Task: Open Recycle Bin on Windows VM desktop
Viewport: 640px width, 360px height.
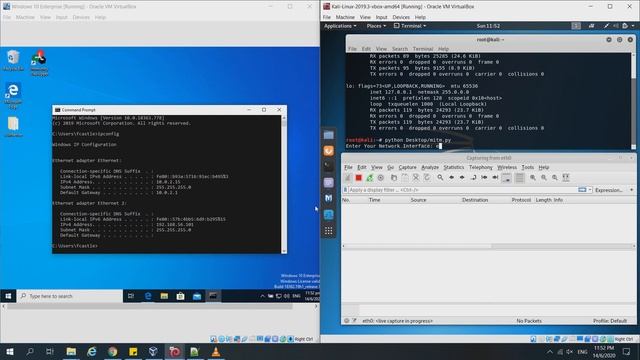Action: tap(13, 60)
